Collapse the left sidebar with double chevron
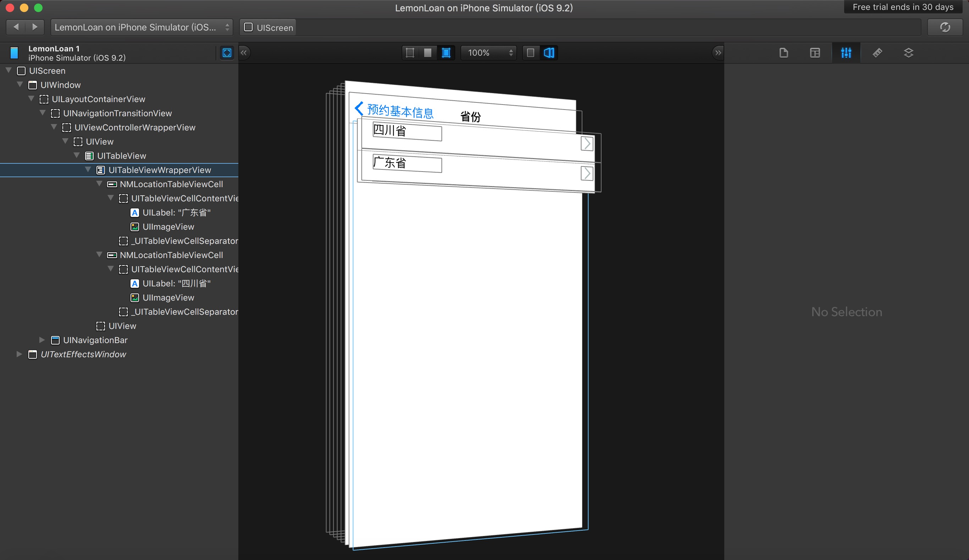The width and height of the screenshot is (969, 560). (244, 53)
